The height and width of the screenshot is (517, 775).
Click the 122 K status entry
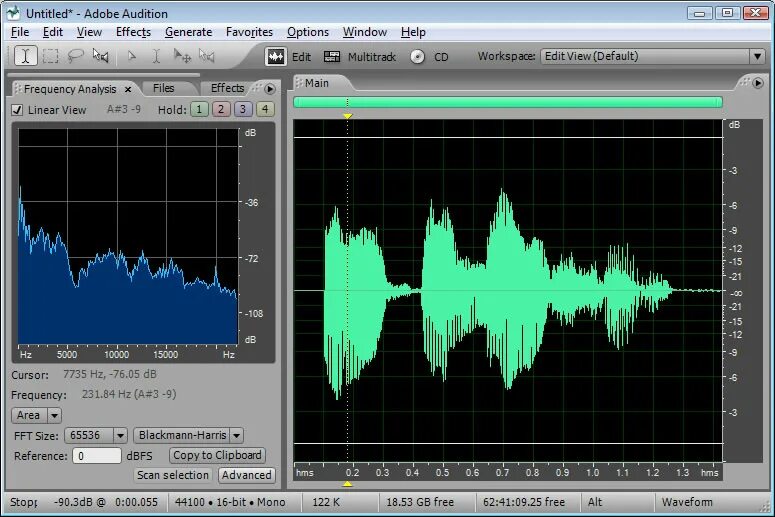[x=326, y=502]
